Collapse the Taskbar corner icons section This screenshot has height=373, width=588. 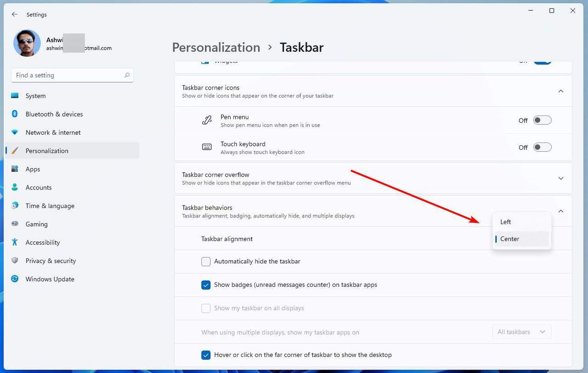561,91
